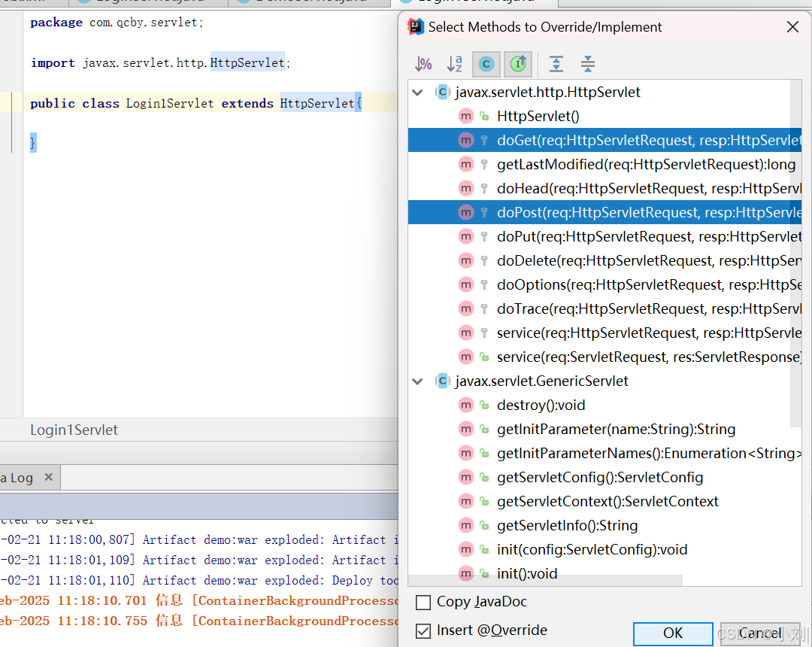Click log line with 11:18:00,807
The height and width of the screenshot is (647, 812).
pyautogui.click(x=198, y=539)
